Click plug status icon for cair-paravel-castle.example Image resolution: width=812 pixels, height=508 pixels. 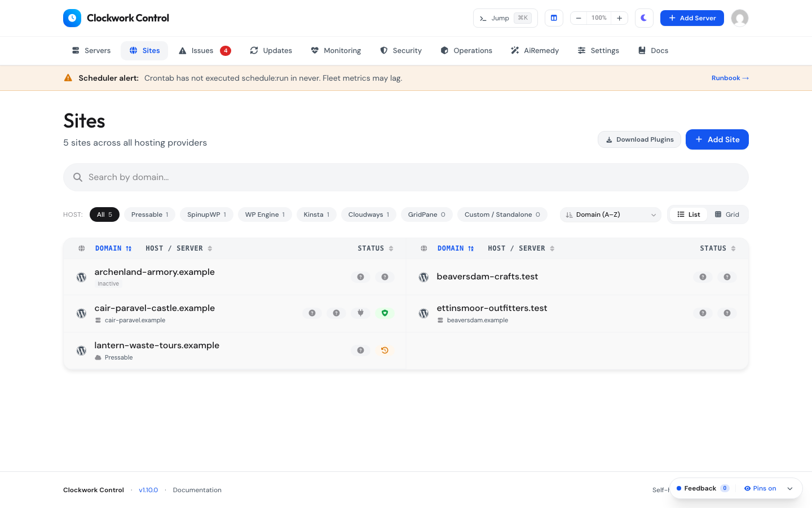(x=360, y=313)
